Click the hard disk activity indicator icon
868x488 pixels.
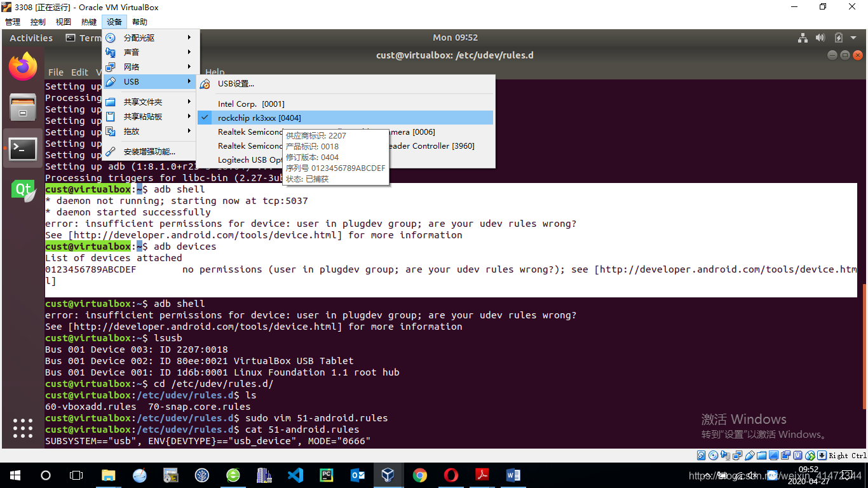(x=702, y=455)
